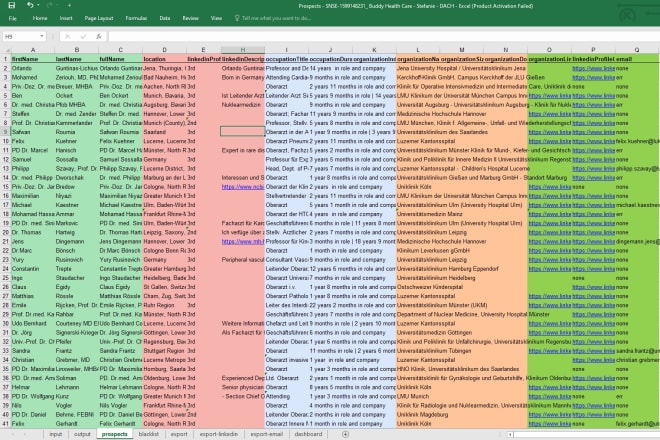The width and height of the screenshot is (660, 440).
Task: Click the lastName header cell
Action: pyautogui.click(x=77, y=59)
